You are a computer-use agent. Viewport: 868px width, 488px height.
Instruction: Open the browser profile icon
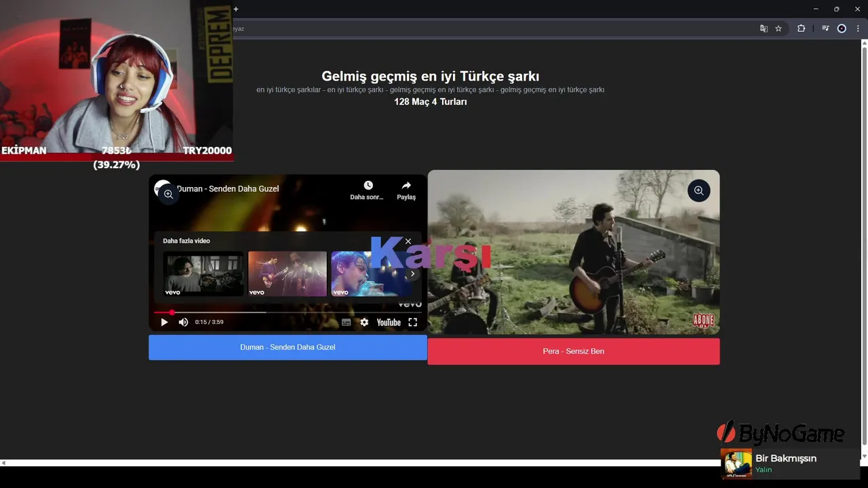click(842, 28)
